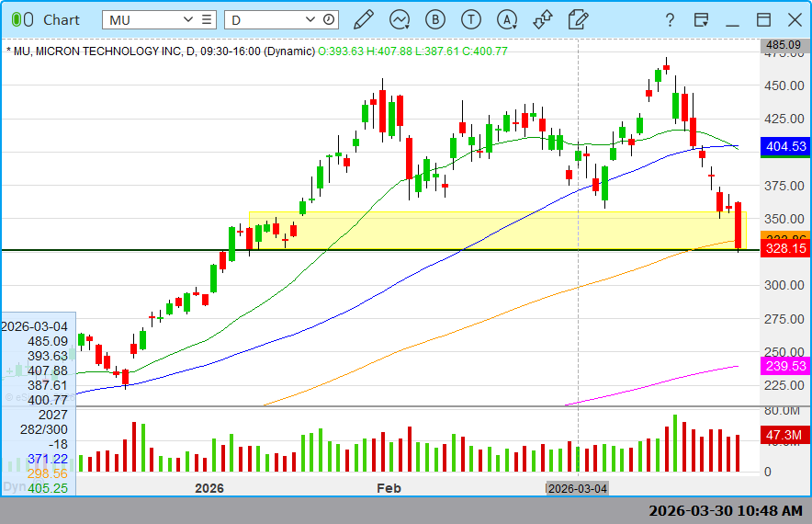The image size is (812, 524).
Task: Click the Feb label on time axis
Action: (389, 488)
